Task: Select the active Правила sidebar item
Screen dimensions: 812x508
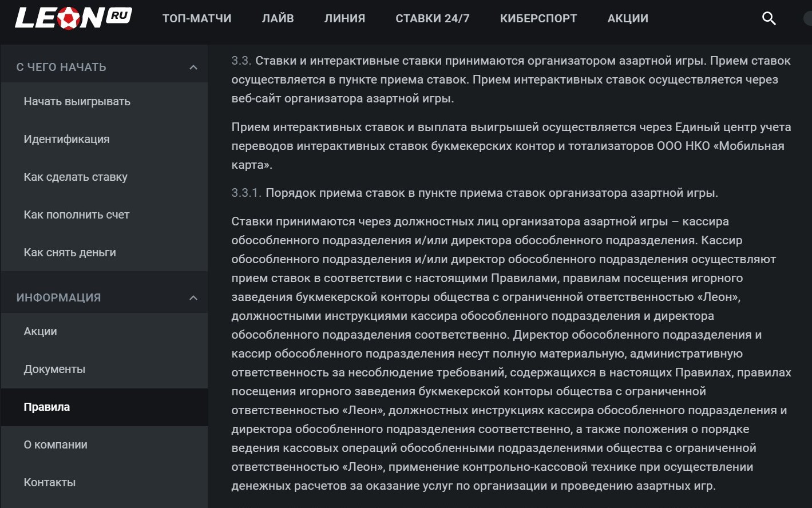Action: 104,407
